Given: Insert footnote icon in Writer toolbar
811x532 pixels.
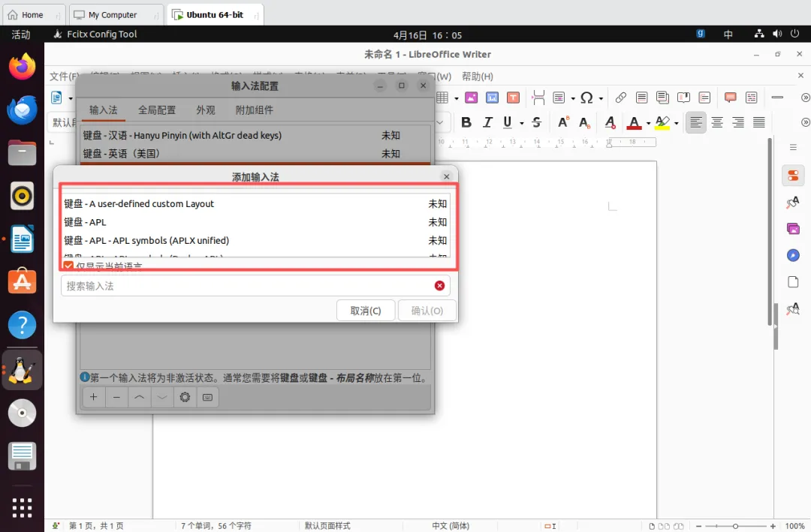Looking at the screenshot, I should coord(642,98).
